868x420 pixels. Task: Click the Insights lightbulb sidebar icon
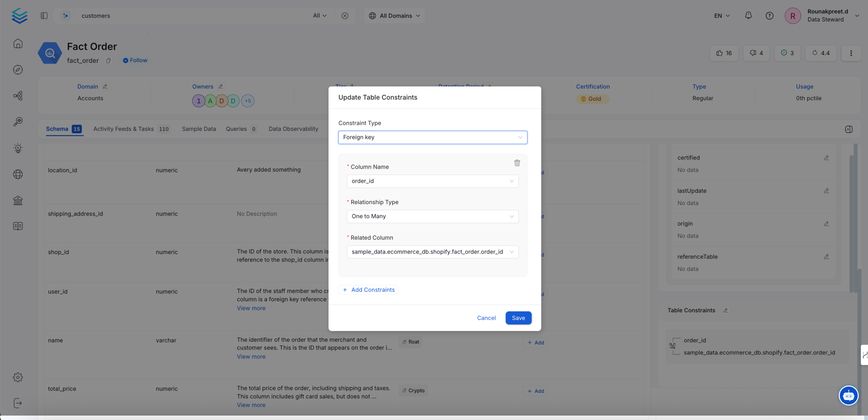click(17, 148)
